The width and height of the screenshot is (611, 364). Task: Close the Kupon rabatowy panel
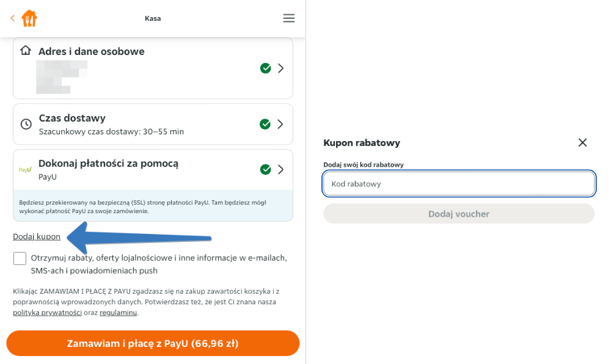click(582, 142)
